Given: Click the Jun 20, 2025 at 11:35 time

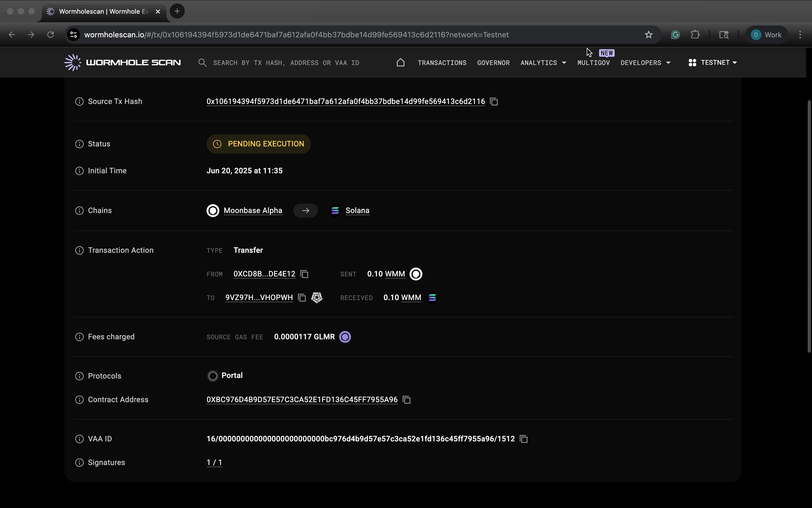Looking at the screenshot, I should [x=244, y=171].
